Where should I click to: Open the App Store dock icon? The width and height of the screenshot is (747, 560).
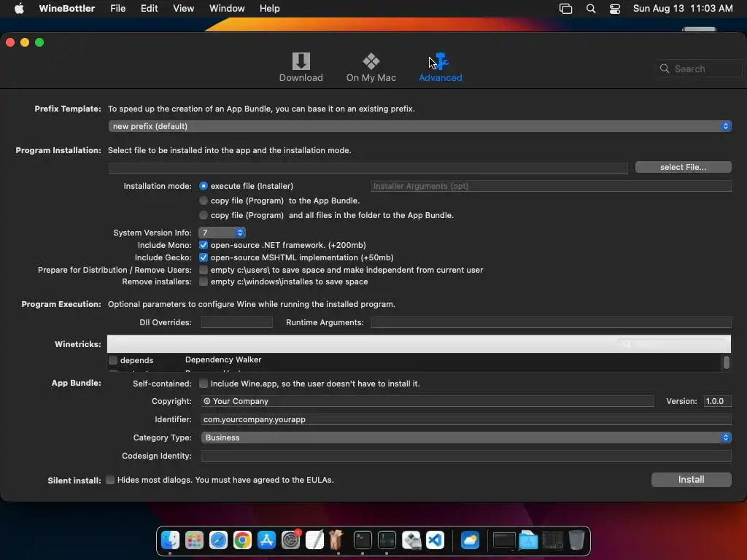pyautogui.click(x=266, y=540)
